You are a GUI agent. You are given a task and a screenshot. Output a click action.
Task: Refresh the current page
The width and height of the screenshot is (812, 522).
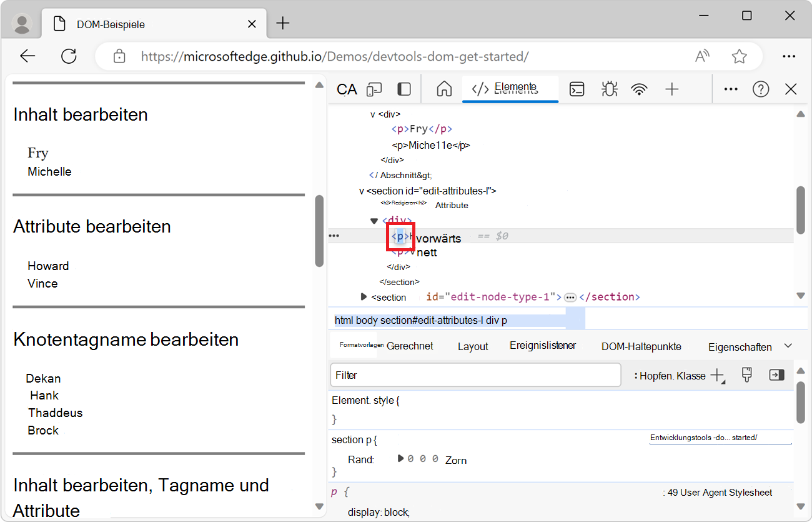[x=69, y=56]
